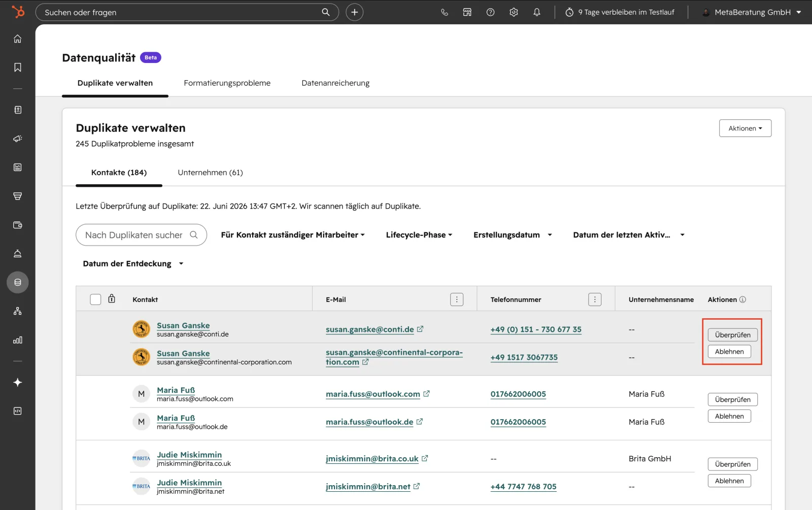Open the jmiskimmin@brita.co.uk email link
Image resolution: width=812 pixels, height=510 pixels.
[x=372, y=459]
